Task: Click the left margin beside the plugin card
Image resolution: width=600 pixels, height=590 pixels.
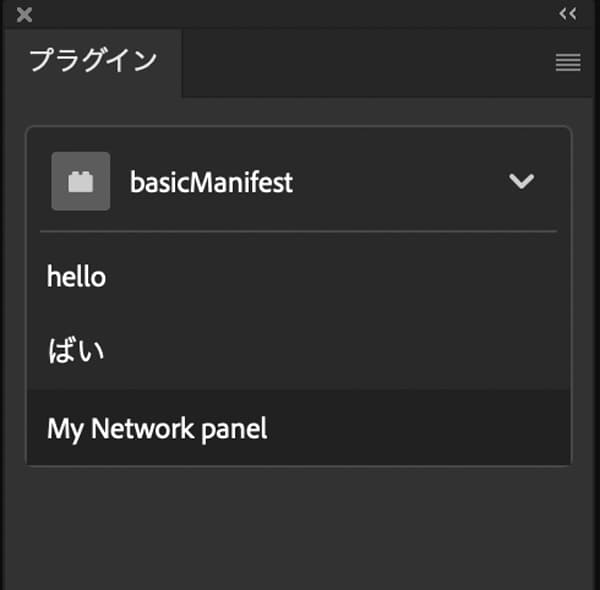Action: pyautogui.click(x=13, y=300)
